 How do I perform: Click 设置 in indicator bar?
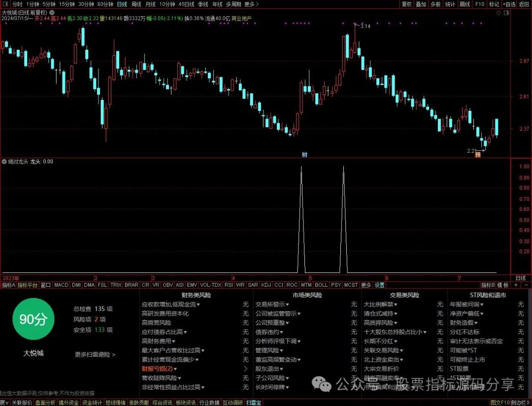379,285
